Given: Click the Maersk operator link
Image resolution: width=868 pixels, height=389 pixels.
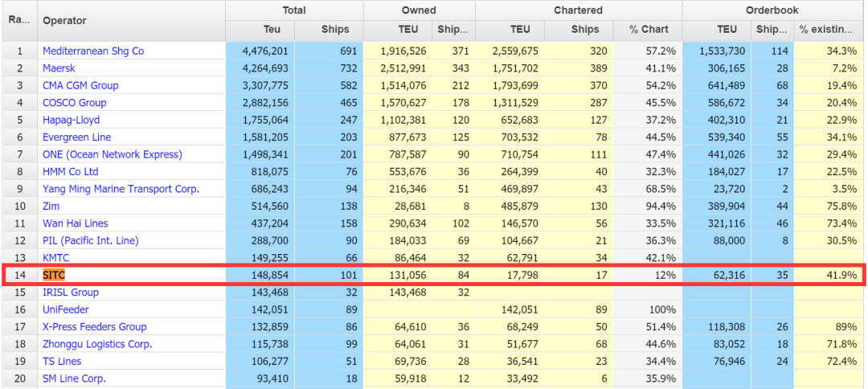Looking at the screenshot, I should click(61, 68).
